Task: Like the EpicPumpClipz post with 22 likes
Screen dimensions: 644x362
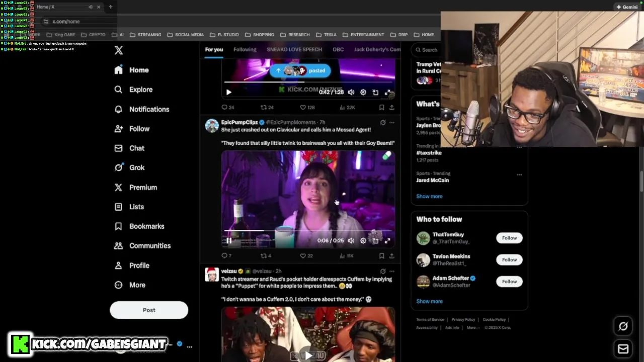Action: [x=306, y=256]
